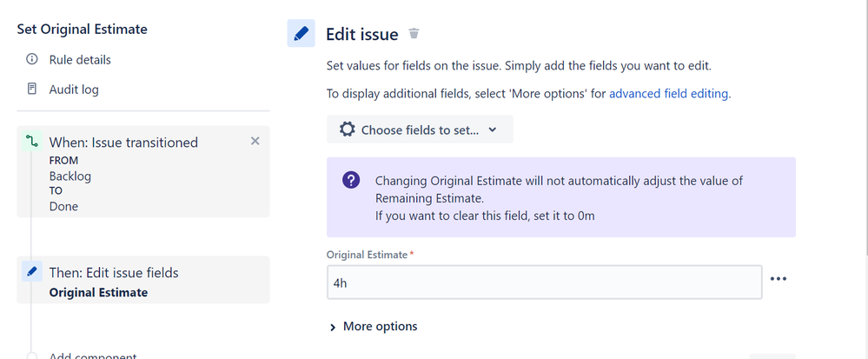Click the pencil icon beside Edit issue fields
Screen dimensions: 868x359
32,272
